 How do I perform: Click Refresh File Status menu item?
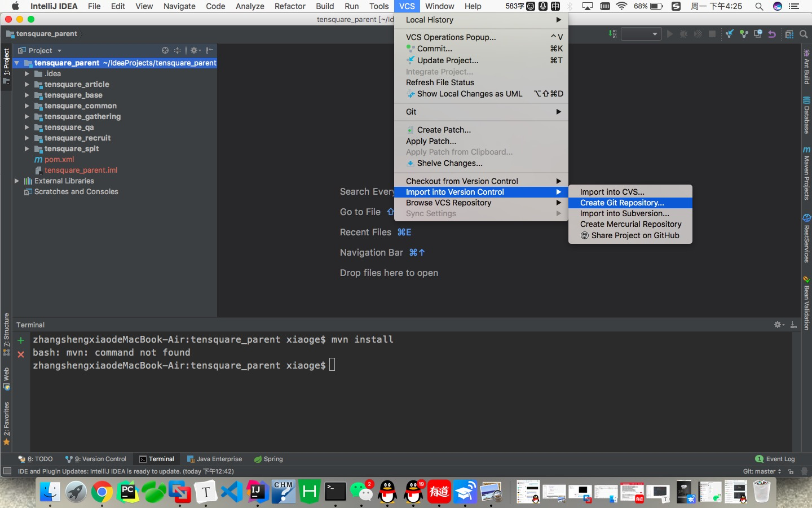tap(481, 82)
